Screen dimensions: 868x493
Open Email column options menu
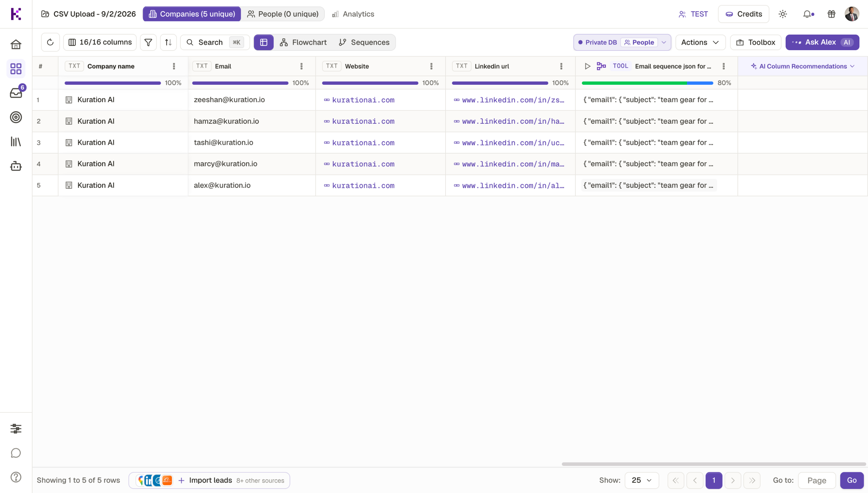[301, 66]
